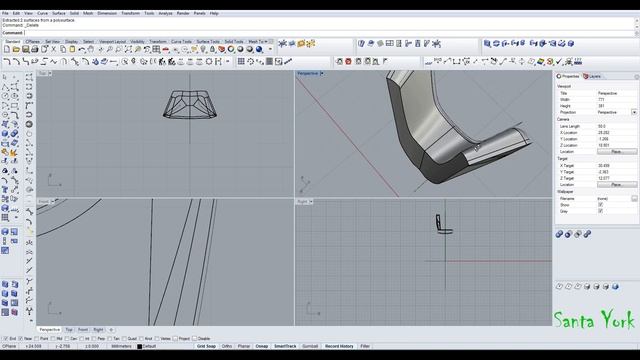Expand the second toolbar row overflow arrow
The height and width of the screenshot is (360, 640).
(228, 62)
